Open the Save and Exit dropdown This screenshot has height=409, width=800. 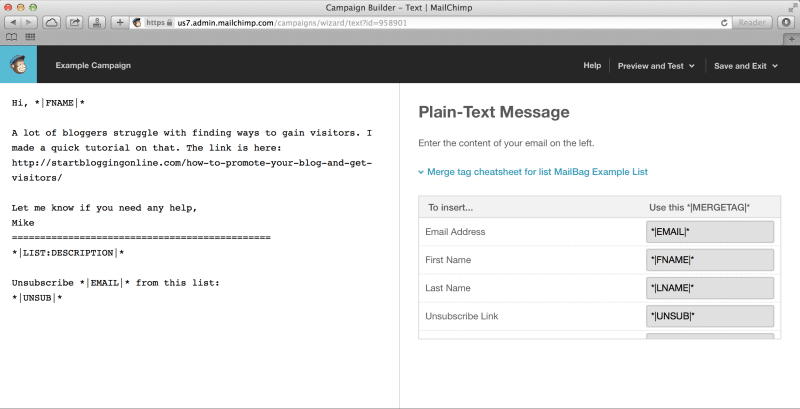(x=745, y=66)
